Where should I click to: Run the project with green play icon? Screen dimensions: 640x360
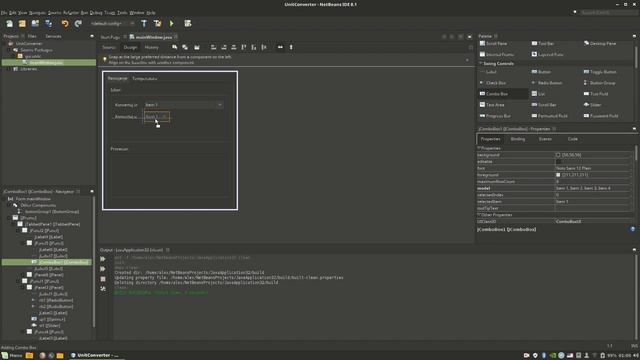[171, 24]
